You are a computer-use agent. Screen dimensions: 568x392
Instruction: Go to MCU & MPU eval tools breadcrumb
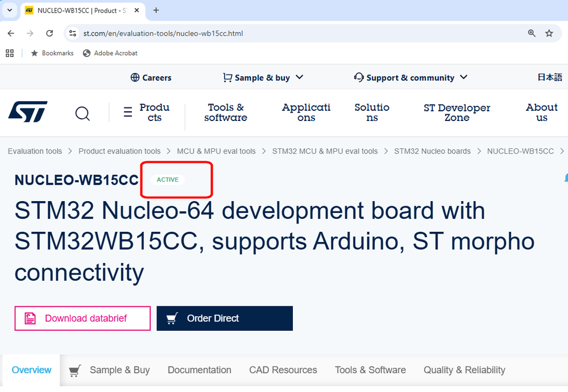tap(216, 151)
